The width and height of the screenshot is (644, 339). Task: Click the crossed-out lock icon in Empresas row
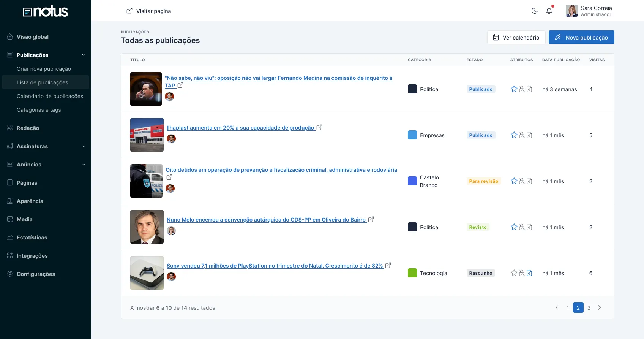[x=522, y=135]
